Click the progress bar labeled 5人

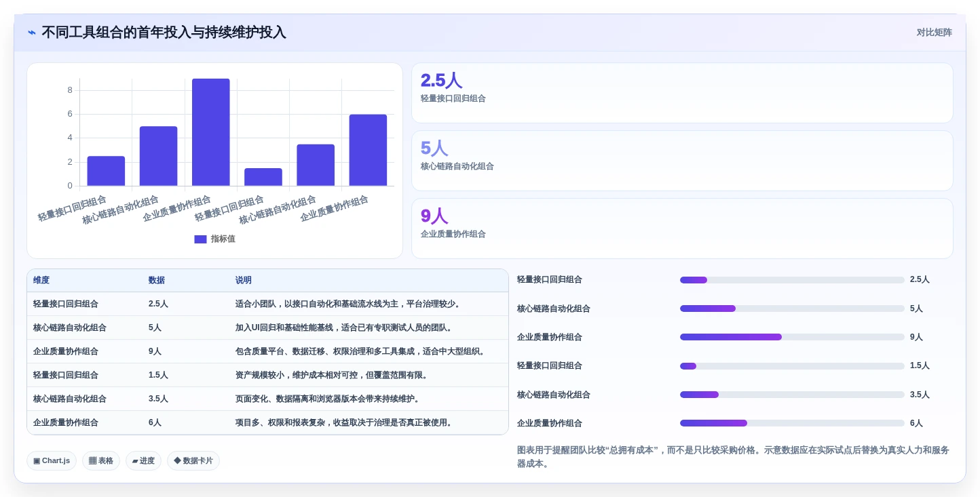pos(792,309)
